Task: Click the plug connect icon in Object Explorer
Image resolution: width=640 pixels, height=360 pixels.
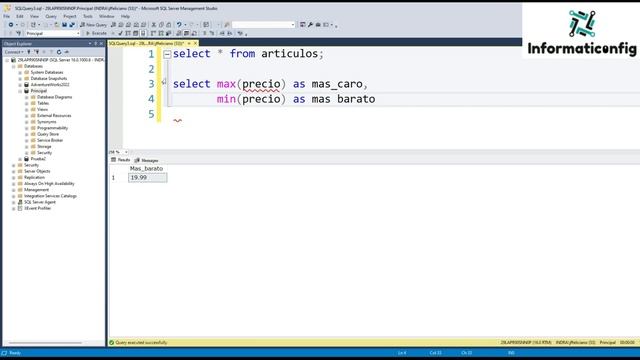Action: point(29,52)
